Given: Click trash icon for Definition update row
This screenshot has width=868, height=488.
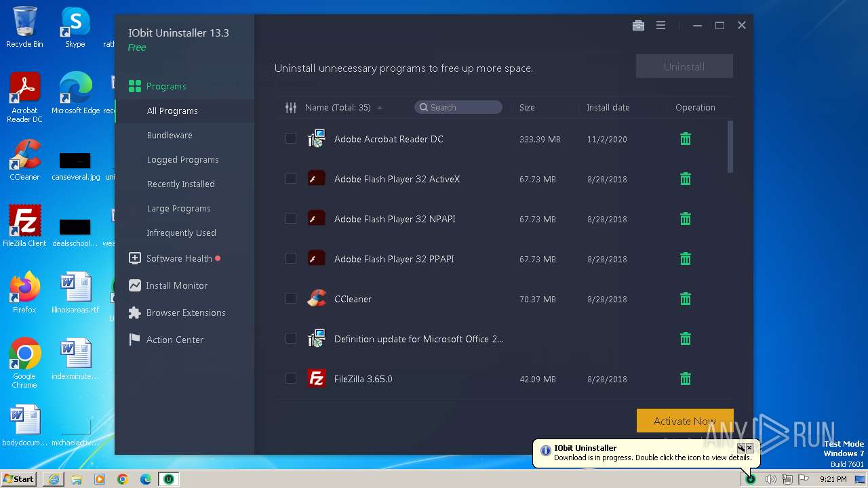Looking at the screenshot, I should point(686,339).
